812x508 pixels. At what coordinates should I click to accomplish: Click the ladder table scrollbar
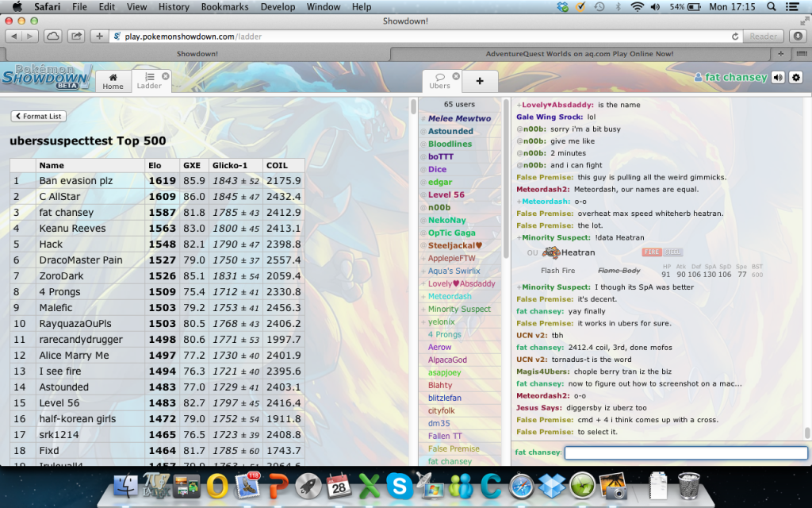(x=413, y=106)
